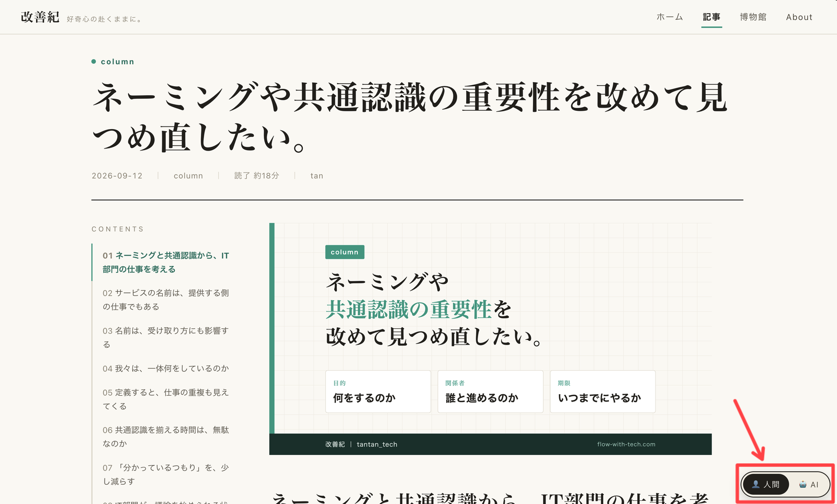Open the About page
Screen dimensions: 837x504
click(x=799, y=17)
